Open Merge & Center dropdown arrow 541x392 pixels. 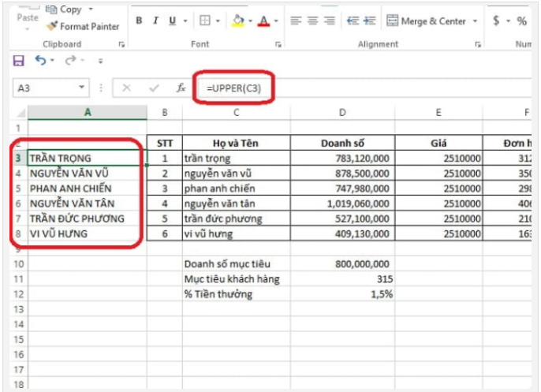point(475,21)
